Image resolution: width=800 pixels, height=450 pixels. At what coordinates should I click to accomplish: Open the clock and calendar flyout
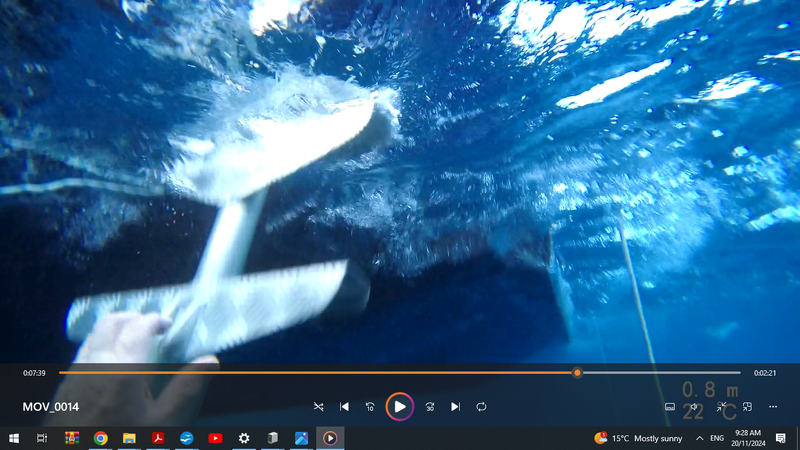click(x=748, y=438)
